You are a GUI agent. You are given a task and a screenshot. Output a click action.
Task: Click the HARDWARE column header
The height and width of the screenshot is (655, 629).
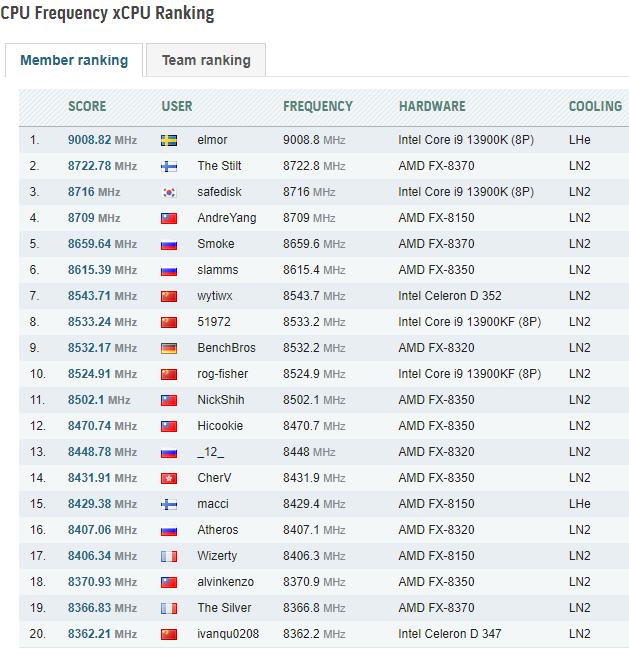(432, 106)
